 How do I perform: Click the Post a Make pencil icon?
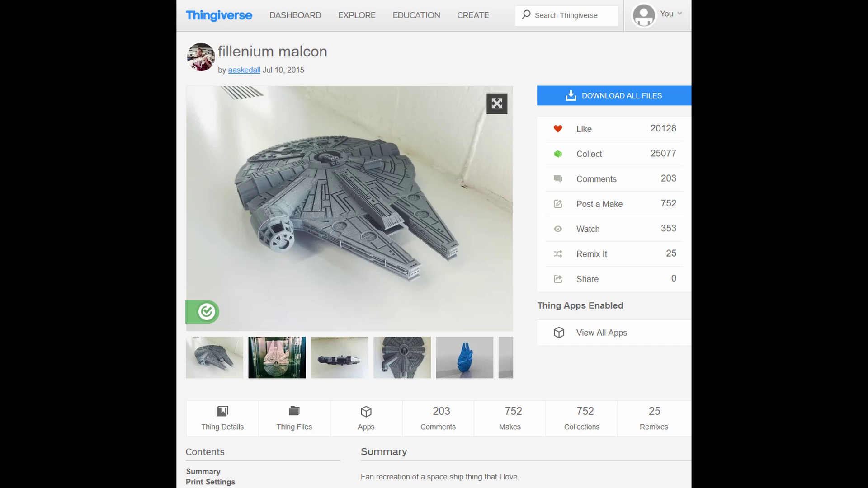point(558,204)
